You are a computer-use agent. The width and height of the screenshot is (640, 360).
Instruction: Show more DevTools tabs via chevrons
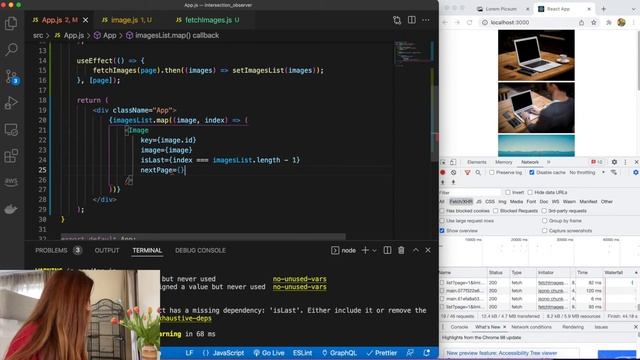pos(549,162)
